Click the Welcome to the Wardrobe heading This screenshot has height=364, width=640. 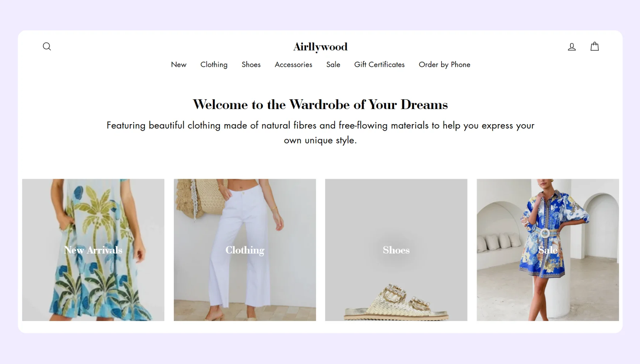[320, 104]
